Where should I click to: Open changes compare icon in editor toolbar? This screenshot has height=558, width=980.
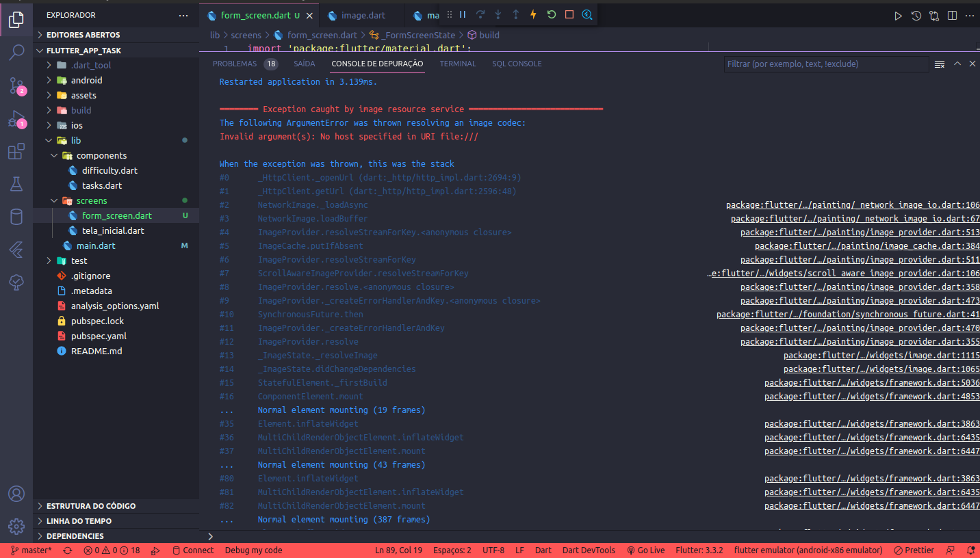coord(934,16)
